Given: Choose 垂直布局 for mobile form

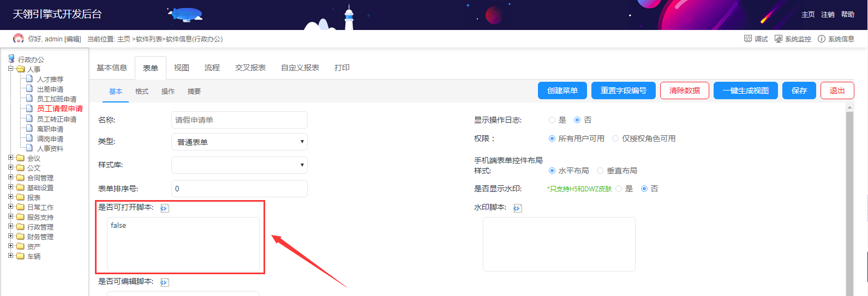Looking at the screenshot, I should coord(600,171).
